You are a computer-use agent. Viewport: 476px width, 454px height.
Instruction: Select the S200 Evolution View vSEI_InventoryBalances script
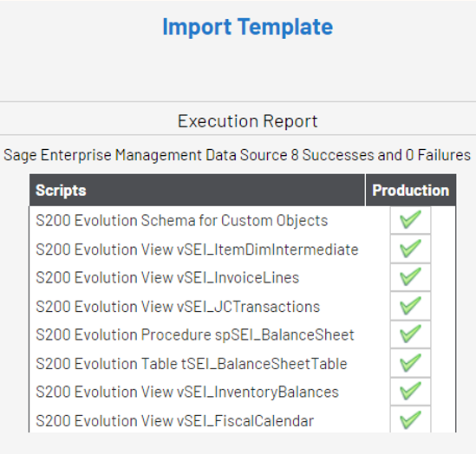click(187, 392)
